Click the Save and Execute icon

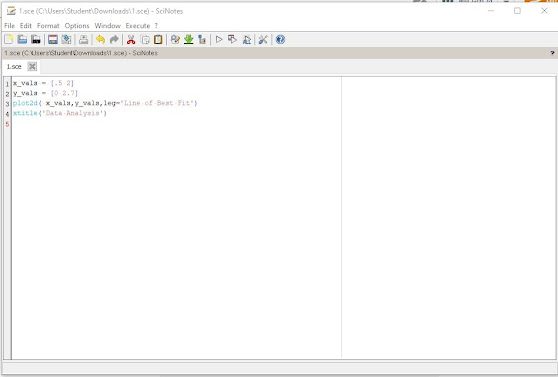tap(232, 40)
